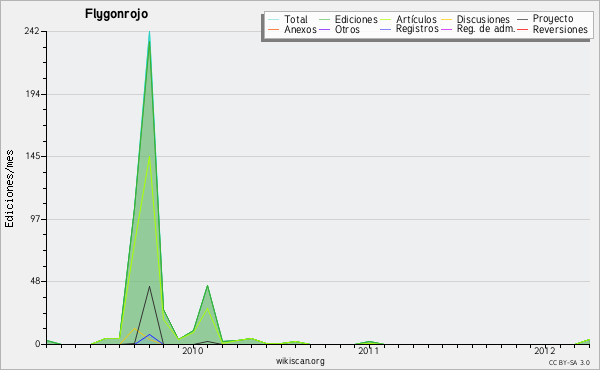Click the blue Registros line small peak
Viewport: 600px width, 370px height.
point(149,334)
